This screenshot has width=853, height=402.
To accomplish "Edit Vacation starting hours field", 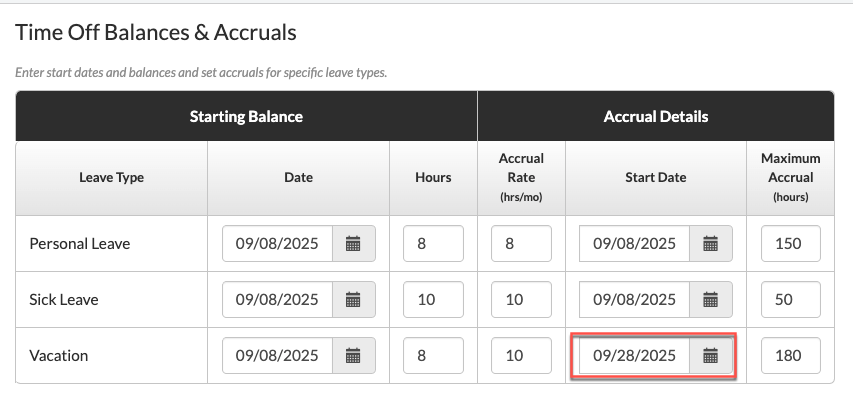I will point(434,356).
